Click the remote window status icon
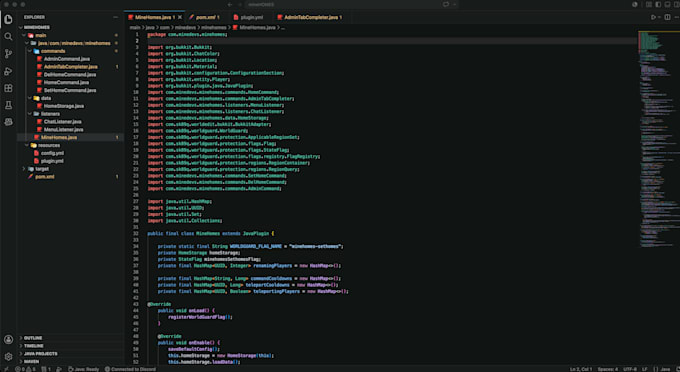Screen dimensions: 680x372 pyautogui.click(x=6, y=369)
